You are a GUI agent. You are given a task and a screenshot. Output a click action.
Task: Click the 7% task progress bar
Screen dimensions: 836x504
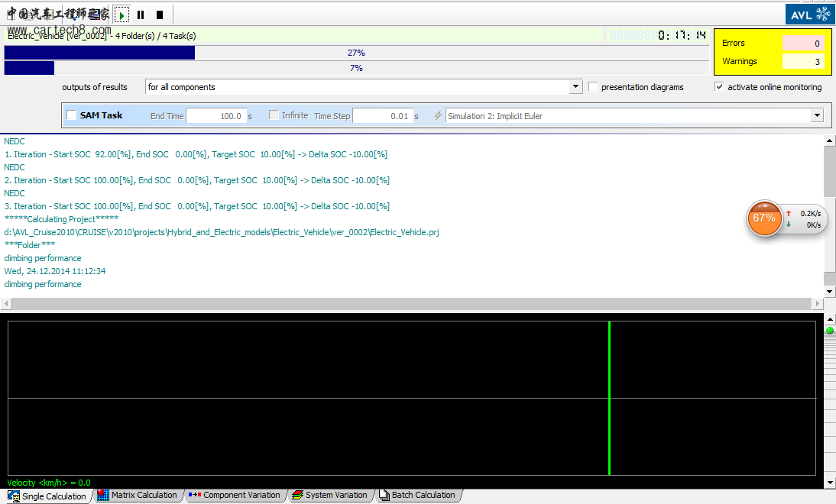click(x=356, y=68)
